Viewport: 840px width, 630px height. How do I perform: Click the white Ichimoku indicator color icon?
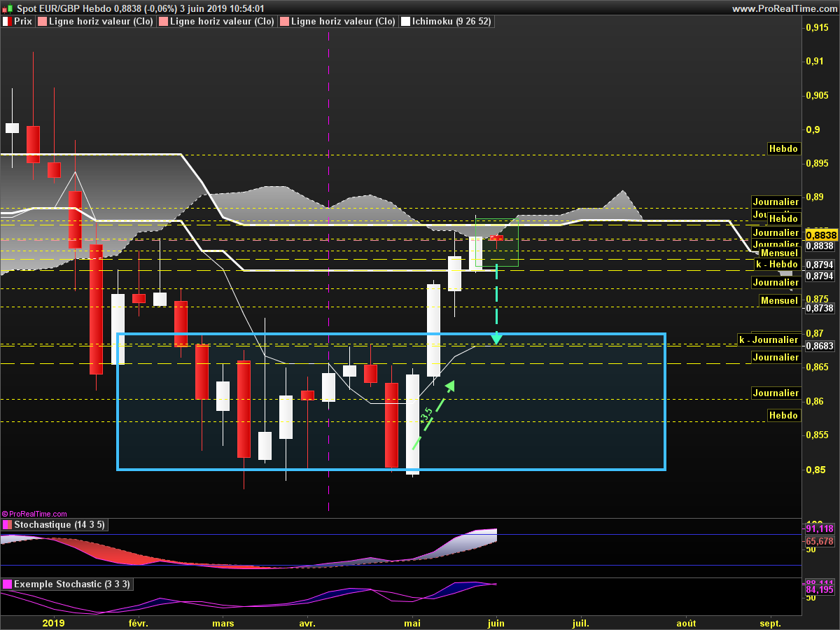coord(405,22)
